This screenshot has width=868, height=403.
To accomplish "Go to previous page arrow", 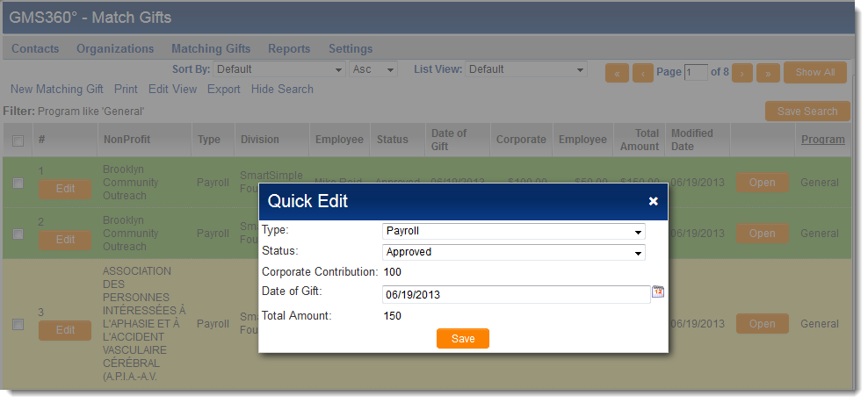I will (x=642, y=73).
